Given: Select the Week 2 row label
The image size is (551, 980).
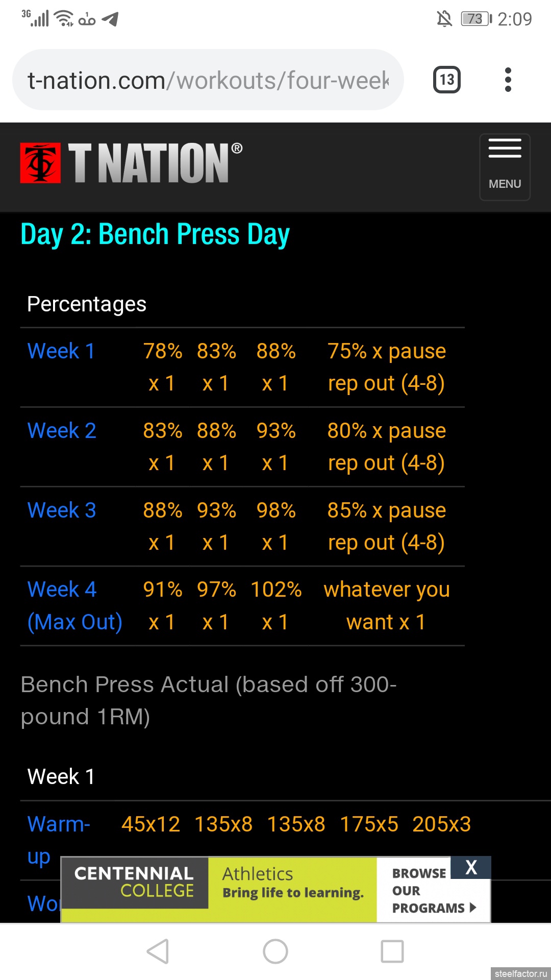Looking at the screenshot, I should click(x=62, y=431).
